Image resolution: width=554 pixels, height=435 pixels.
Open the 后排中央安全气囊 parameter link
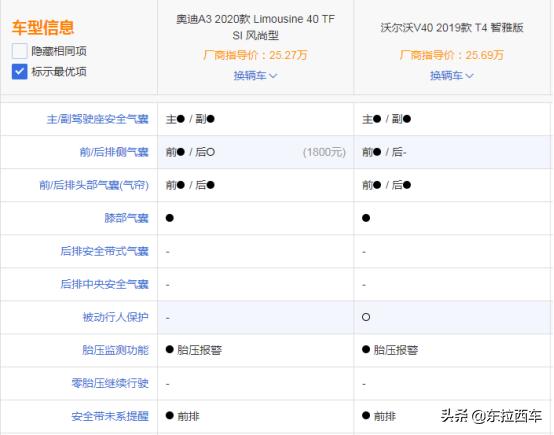pos(104,284)
